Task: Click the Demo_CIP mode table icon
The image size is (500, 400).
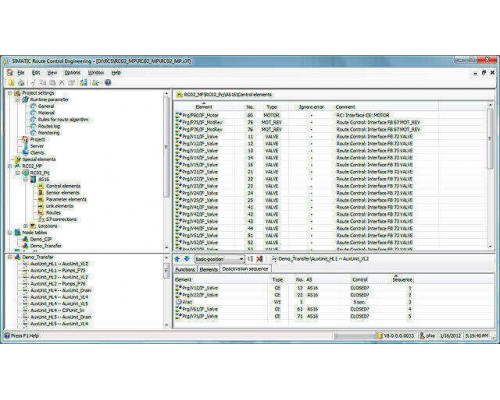Action: (25, 239)
